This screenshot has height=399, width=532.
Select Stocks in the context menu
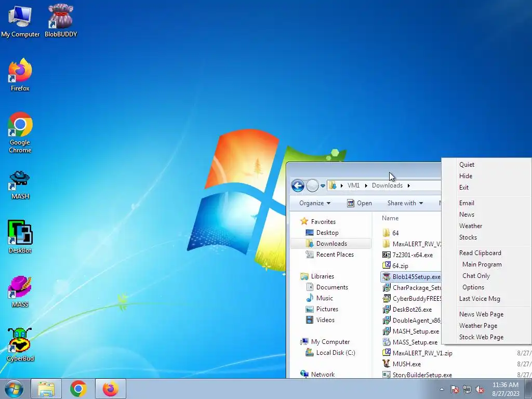(x=468, y=237)
